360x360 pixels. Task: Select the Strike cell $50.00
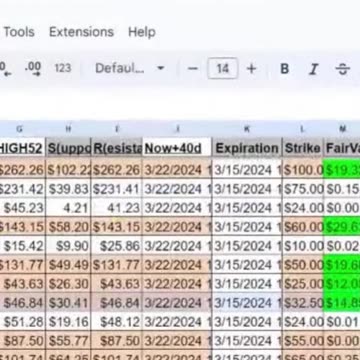point(302,265)
